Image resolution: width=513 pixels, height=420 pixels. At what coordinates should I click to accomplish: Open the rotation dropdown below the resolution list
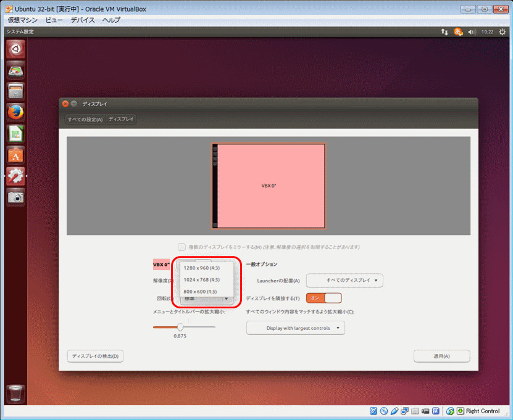[x=207, y=299]
